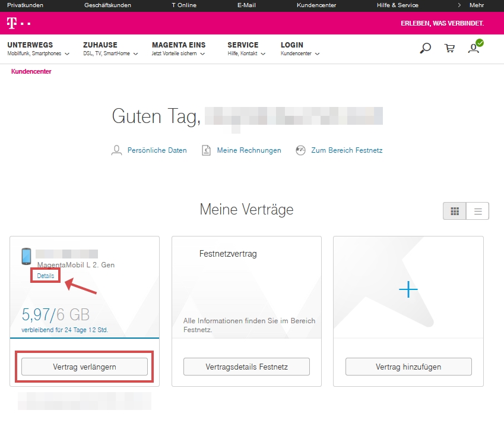504x429 pixels.
Task: Open the shopping cart icon
Action: click(449, 48)
